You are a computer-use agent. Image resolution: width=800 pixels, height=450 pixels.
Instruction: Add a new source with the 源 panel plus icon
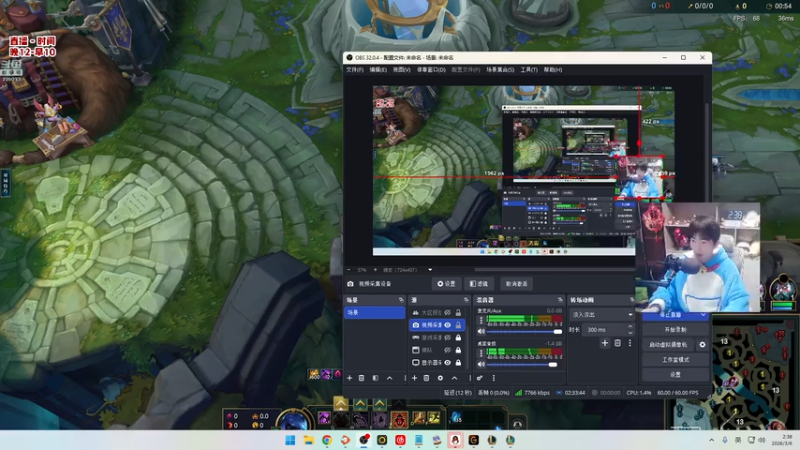[414, 378]
